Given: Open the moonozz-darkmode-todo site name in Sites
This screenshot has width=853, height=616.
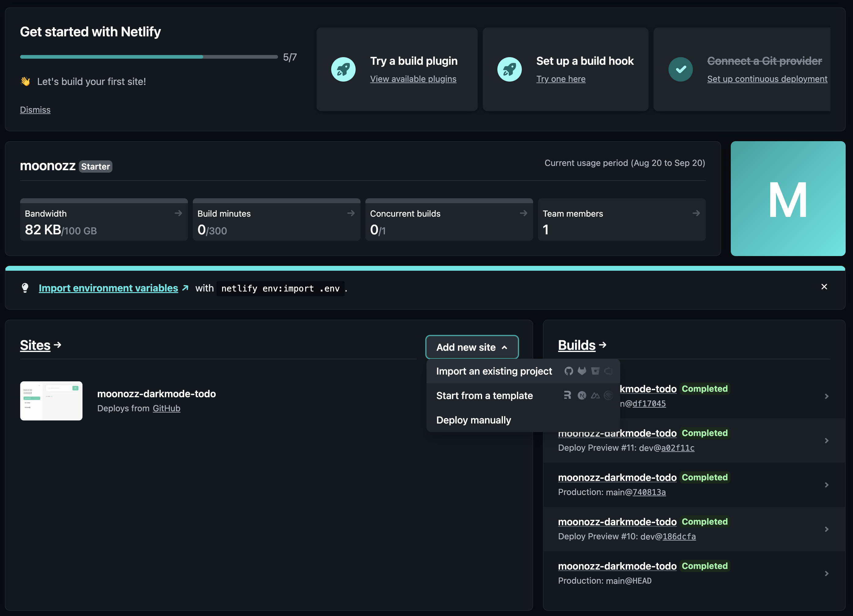Looking at the screenshot, I should (x=156, y=394).
